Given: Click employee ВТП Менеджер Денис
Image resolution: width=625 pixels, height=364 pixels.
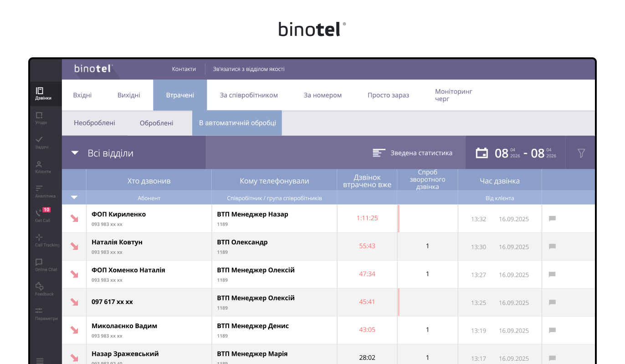Looking at the screenshot, I should point(253,326).
